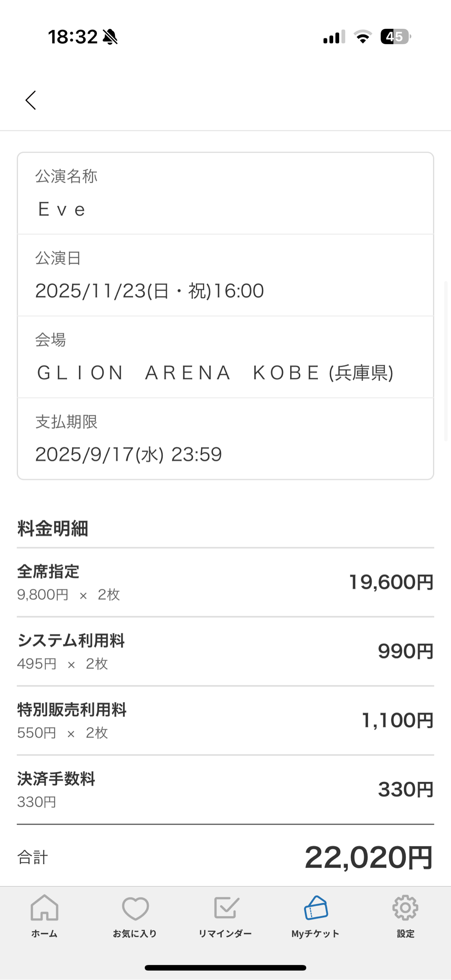Tap the ホーム tab label
The width and height of the screenshot is (451, 980).
[44, 934]
